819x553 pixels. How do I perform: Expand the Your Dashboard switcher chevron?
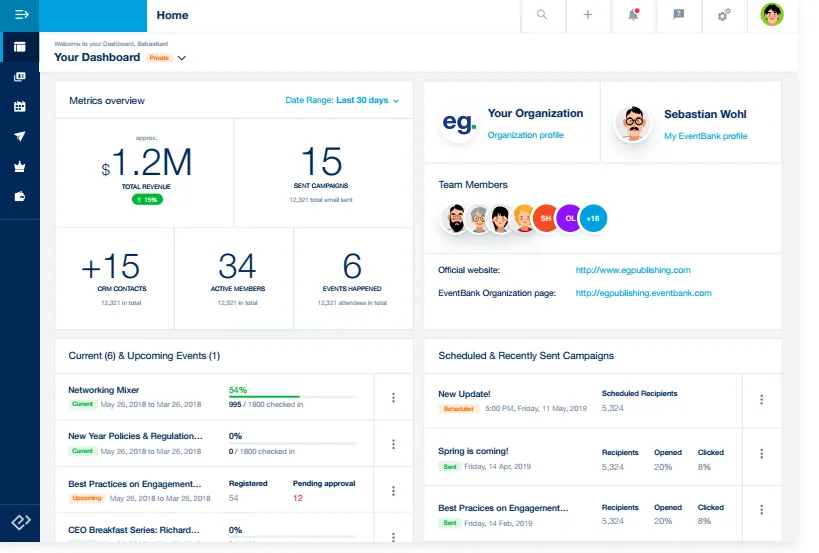(182, 58)
